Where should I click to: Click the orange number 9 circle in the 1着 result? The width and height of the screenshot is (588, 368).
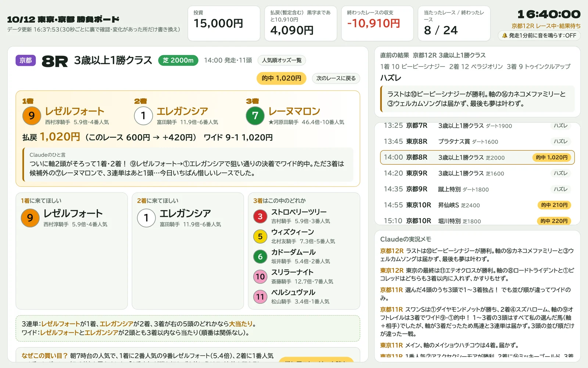32,116
